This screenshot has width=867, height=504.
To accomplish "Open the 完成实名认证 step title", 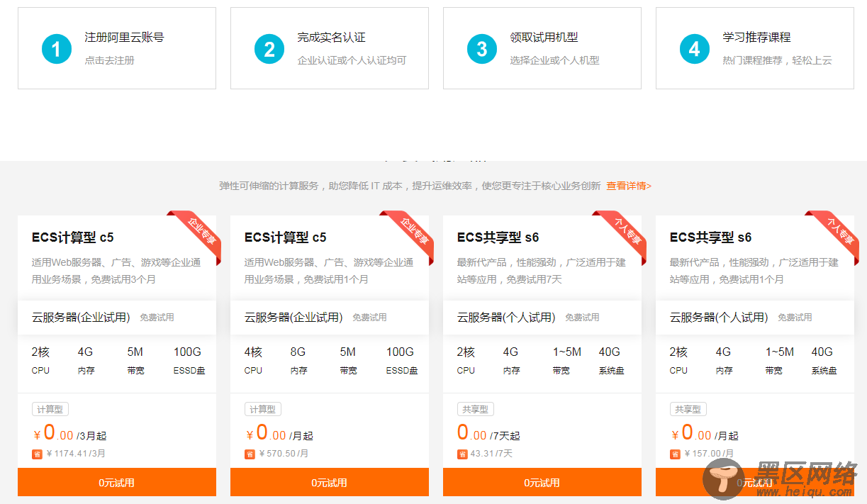I will coord(331,38).
